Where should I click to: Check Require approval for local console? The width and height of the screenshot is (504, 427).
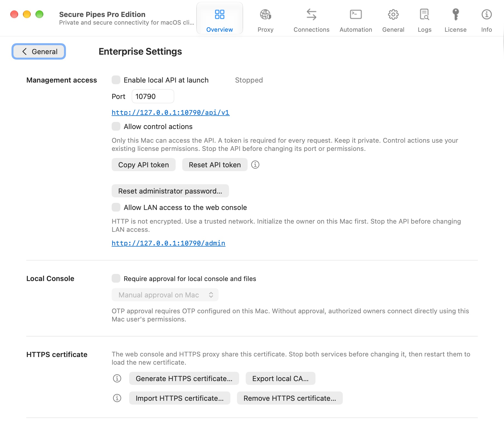(x=116, y=279)
